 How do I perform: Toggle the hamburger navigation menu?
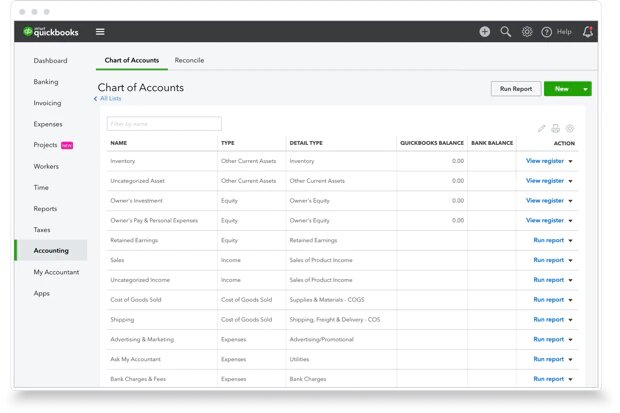pyautogui.click(x=100, y=32)
